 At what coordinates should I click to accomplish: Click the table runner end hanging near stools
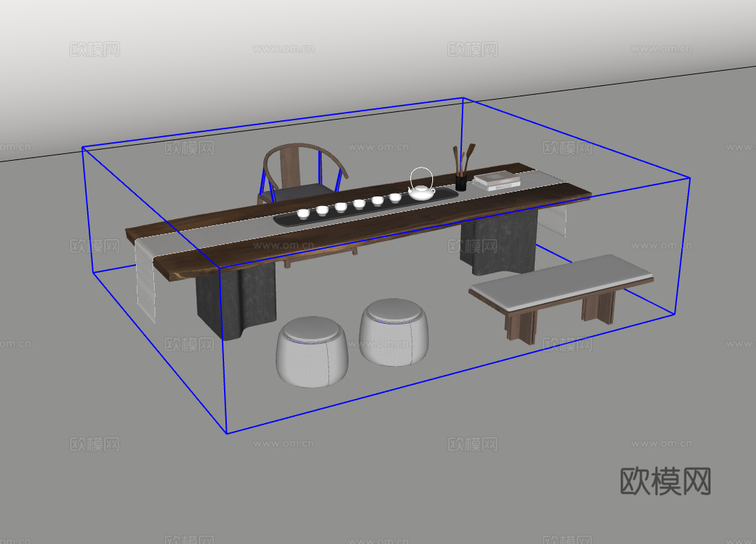pos(146,282)
